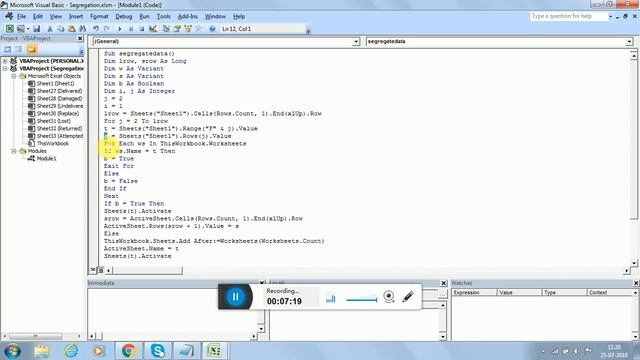The width and height of the screenshot is (640, 360).
Task: Open the help question box dropdown arrow
Action: pyautogui.click(x=611, y=16)
